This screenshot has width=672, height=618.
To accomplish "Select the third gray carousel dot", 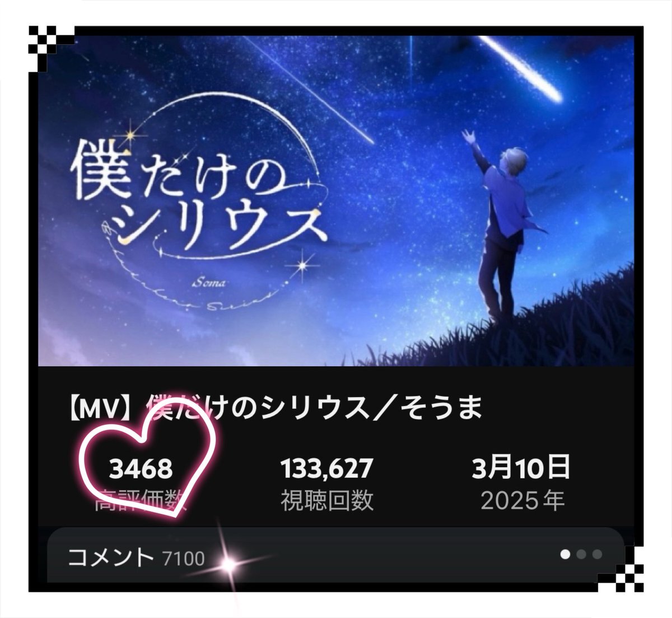I will pyautogui.click(x=597, y=554).
